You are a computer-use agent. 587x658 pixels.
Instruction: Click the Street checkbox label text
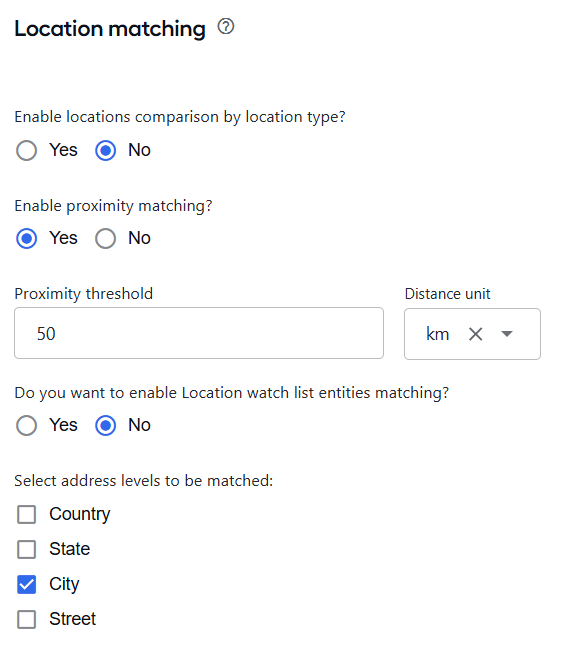[x=73, y=619]
